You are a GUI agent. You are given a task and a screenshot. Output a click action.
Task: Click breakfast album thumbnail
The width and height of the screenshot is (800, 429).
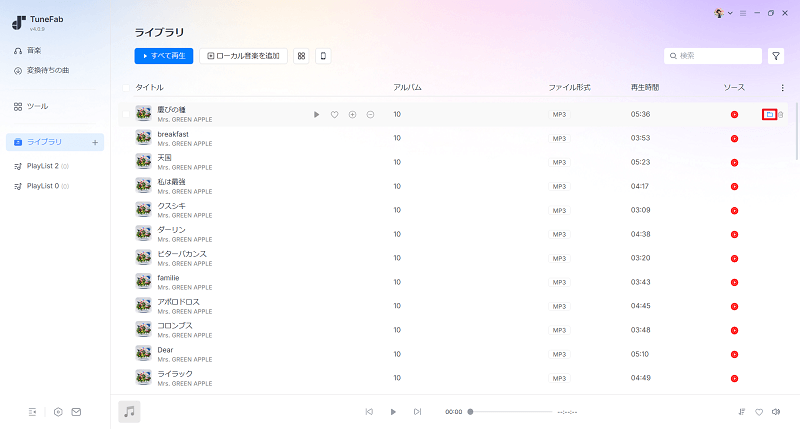point(143,138)
